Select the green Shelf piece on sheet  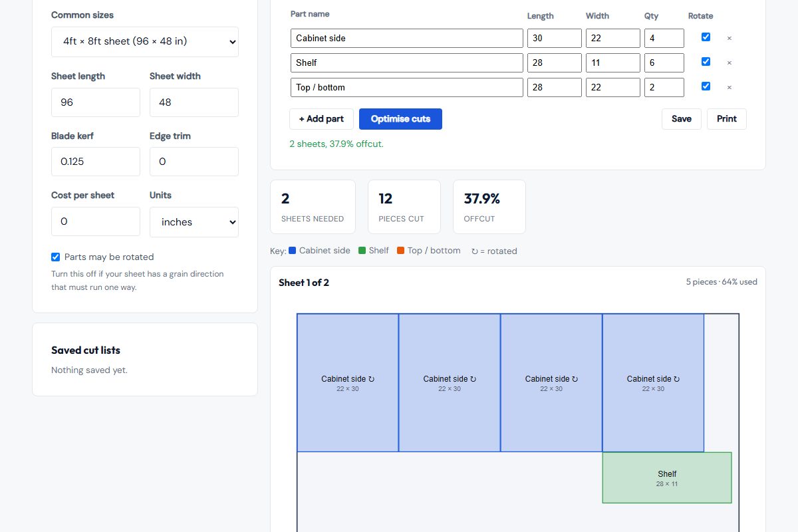pyautogui.click(x=667, y=477)
